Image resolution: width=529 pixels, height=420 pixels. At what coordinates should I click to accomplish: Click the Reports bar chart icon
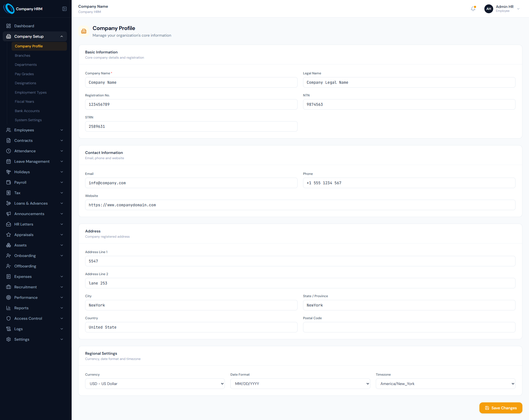[x=9, y=308]
